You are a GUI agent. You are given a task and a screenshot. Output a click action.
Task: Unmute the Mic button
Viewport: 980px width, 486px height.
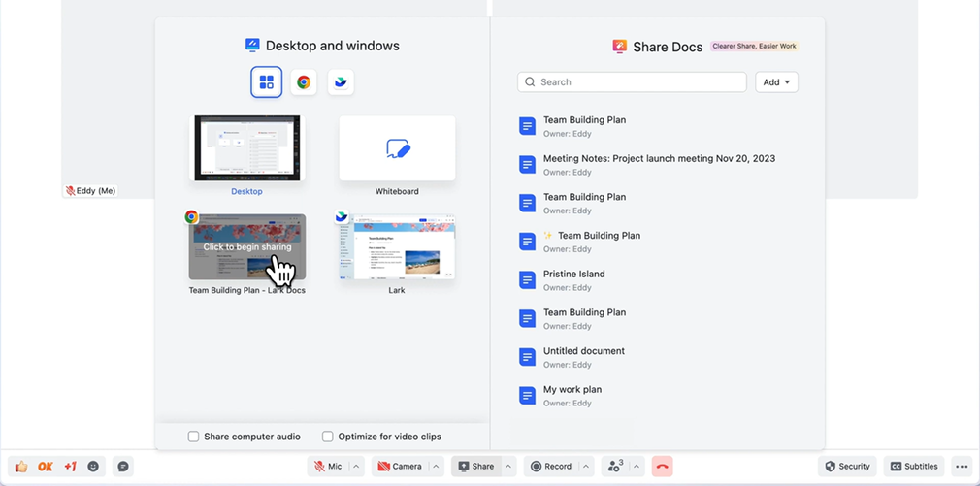[x=327, y=467]
